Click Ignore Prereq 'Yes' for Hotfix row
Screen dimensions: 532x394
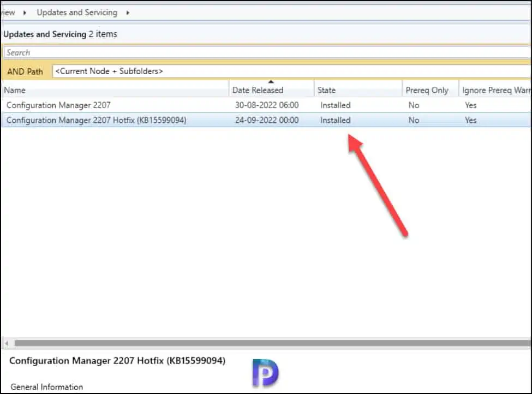[470, 120]
